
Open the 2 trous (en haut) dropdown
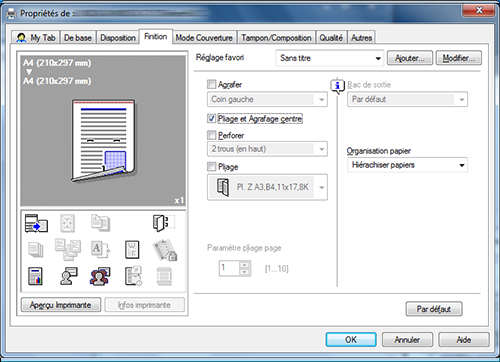coord(267,149)
